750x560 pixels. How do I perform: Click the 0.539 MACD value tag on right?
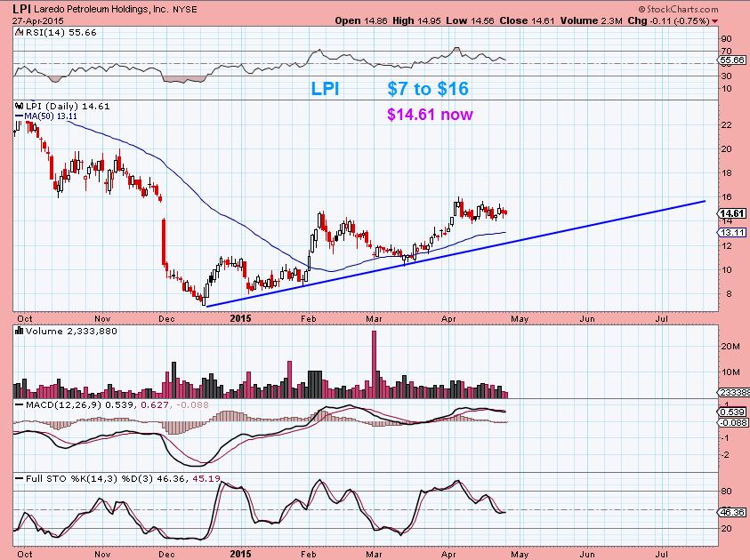point(732,412)
